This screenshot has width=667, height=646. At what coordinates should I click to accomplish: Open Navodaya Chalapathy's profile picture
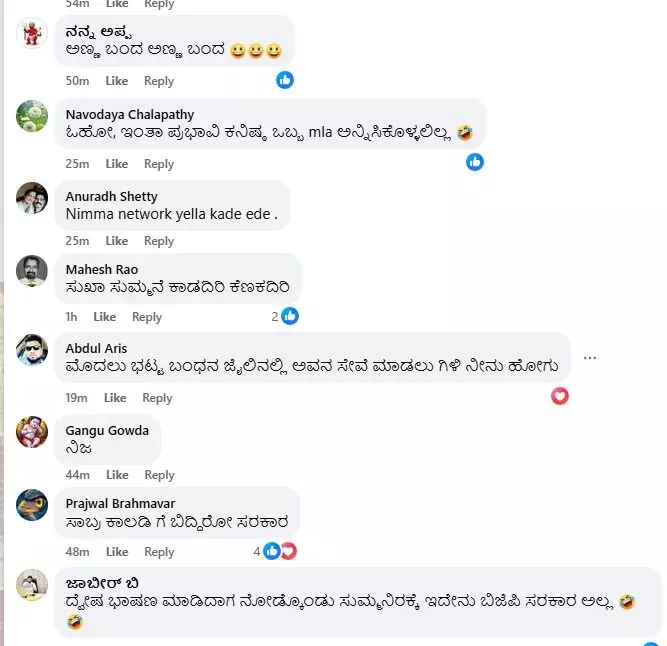(x=32, y=116)
